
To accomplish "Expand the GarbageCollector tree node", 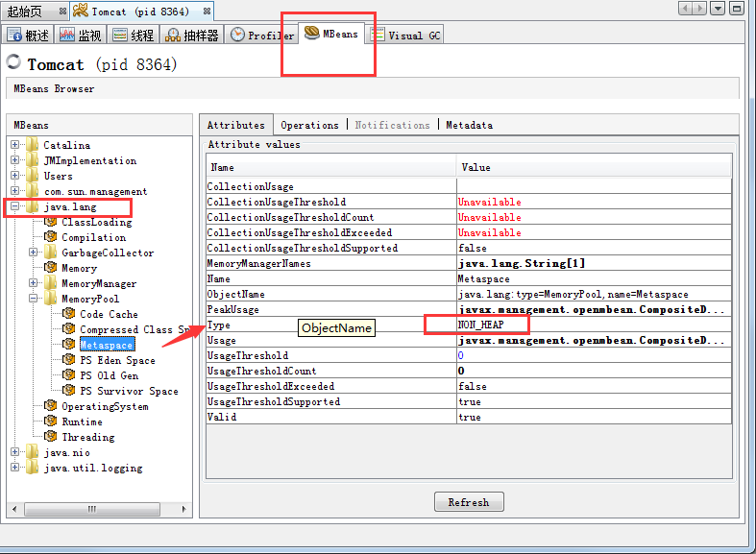I will coord(34,253).
